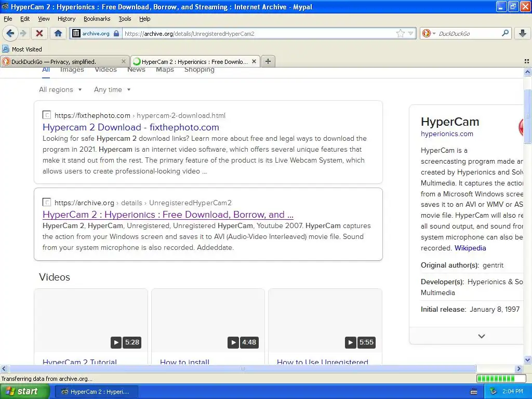Open Hypercam 2 Download fixthephoto.com result

pyautogui.click(x=130, y=127)
